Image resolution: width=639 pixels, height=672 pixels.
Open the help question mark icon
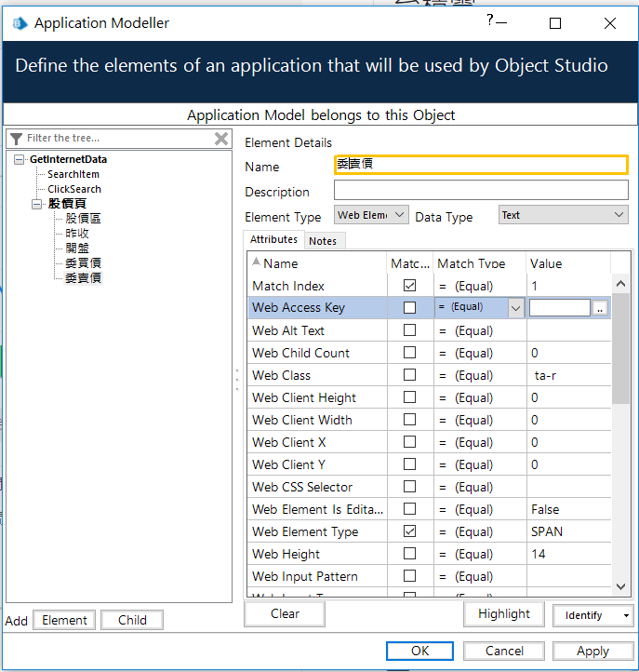pyautogui.click(x=490, y=20)
